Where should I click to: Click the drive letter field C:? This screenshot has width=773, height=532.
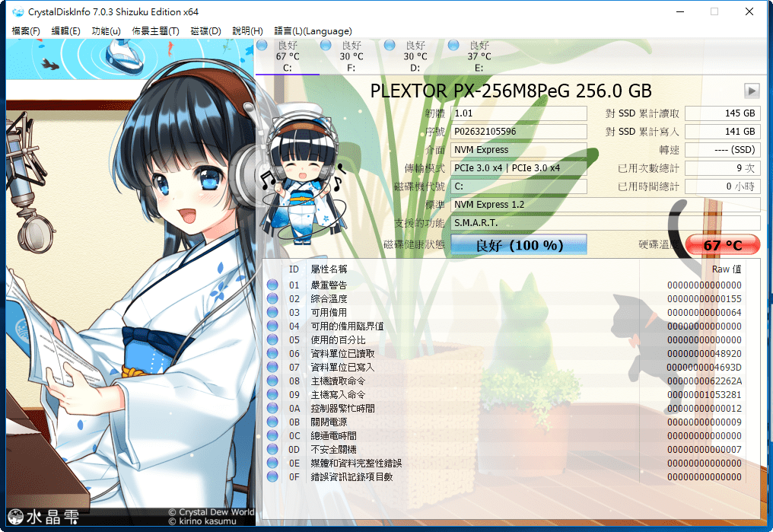519,186
